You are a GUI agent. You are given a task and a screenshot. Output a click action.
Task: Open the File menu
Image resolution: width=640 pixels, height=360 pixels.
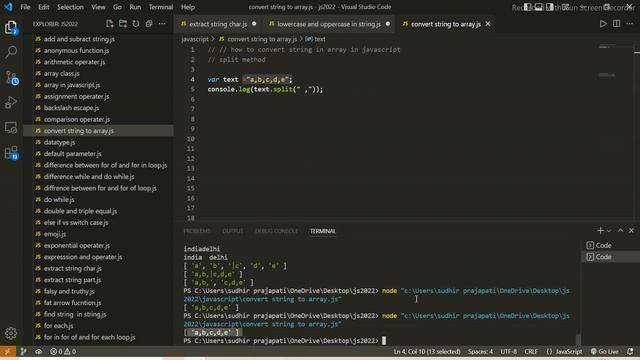tap(25, 7)
